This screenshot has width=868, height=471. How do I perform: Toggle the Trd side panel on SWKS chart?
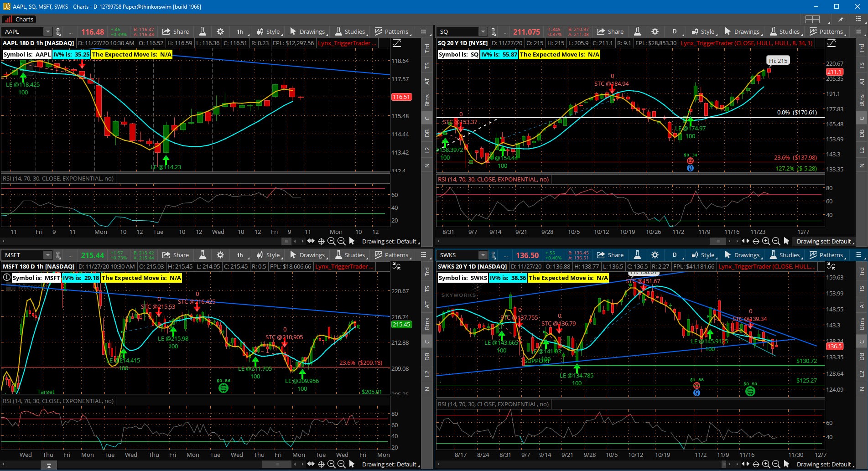(x=862, y=271)
